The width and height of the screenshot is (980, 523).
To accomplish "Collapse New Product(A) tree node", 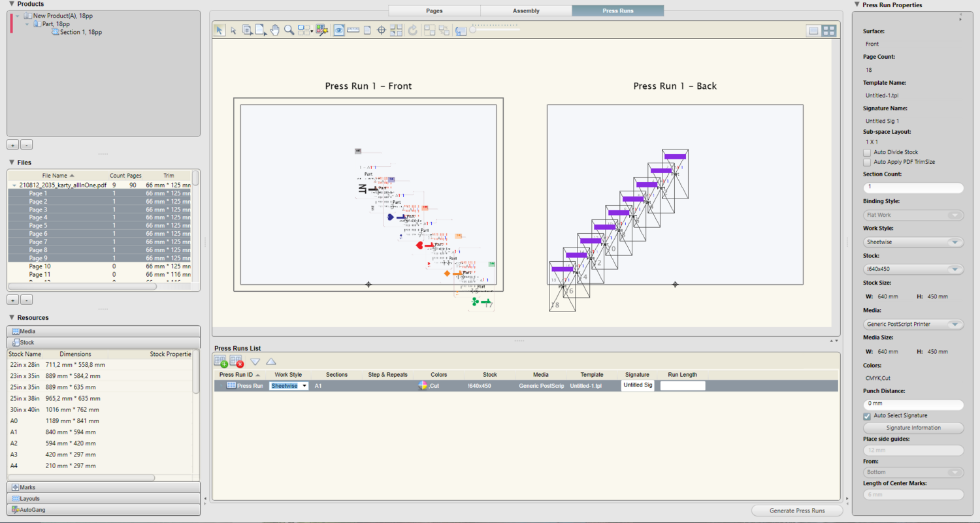I will coord(18,16).
